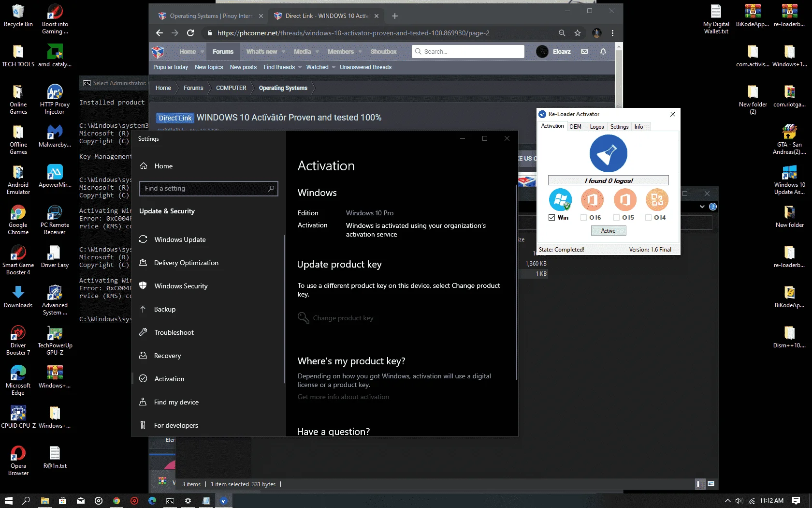Check the O14 checkbox in Re-Loader

pos(648,218)
